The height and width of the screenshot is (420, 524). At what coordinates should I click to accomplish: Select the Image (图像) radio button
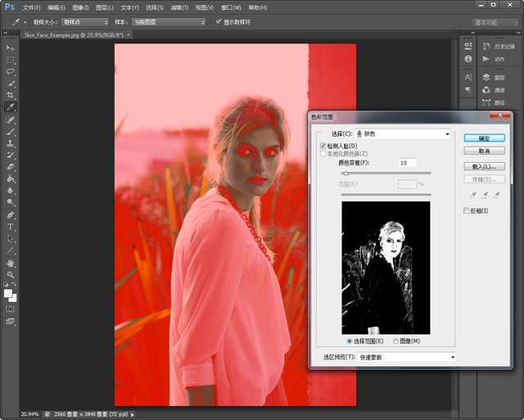pos(397,341)
